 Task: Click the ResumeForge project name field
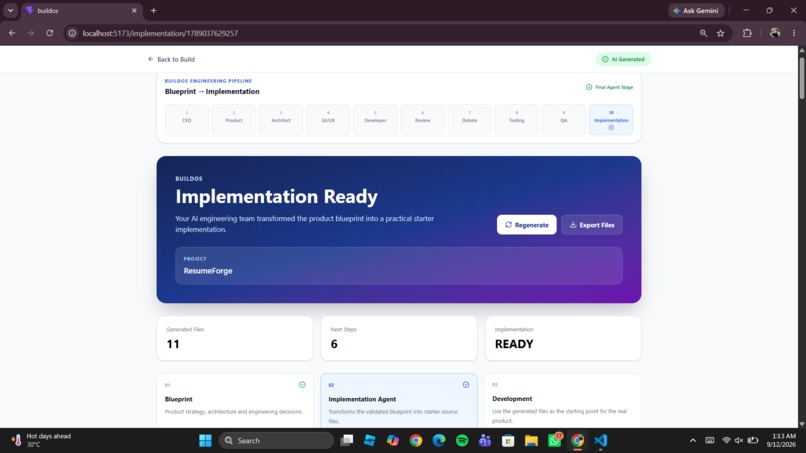pos(399,266)
